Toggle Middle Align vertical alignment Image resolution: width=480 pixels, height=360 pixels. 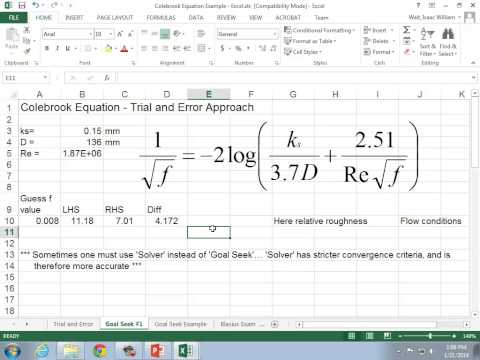point(154,34)
